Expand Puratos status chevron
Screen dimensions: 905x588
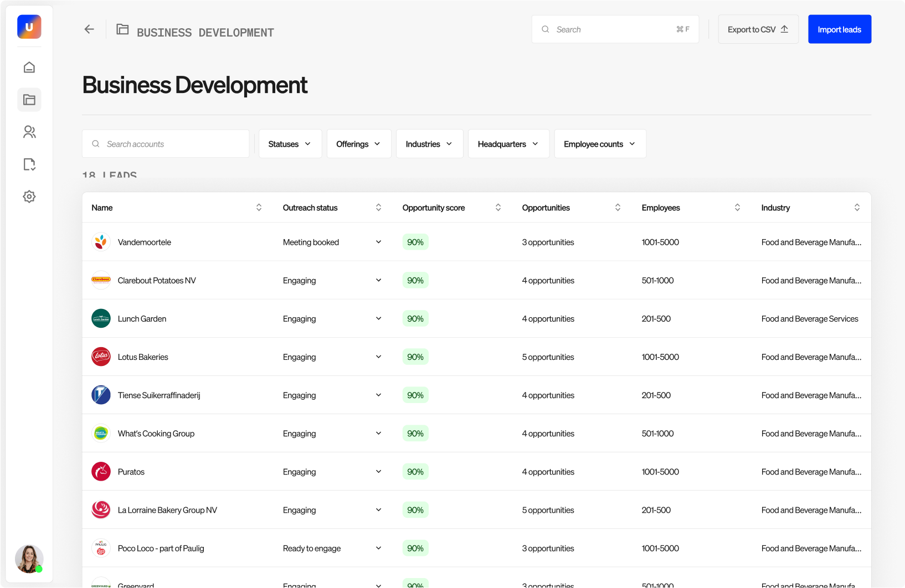[378, 471]
